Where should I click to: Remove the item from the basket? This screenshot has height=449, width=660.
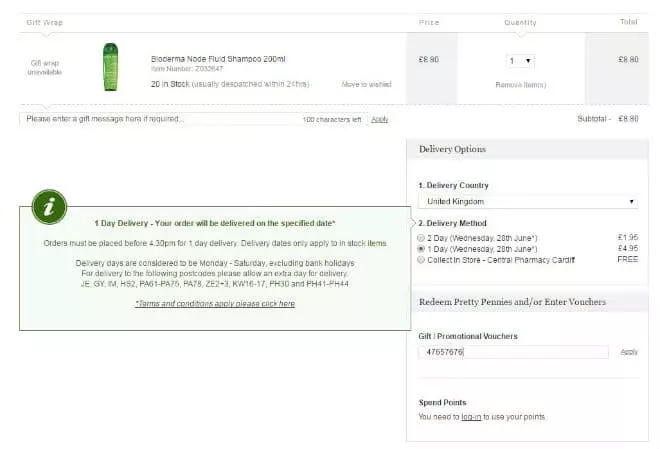(521, 84)
